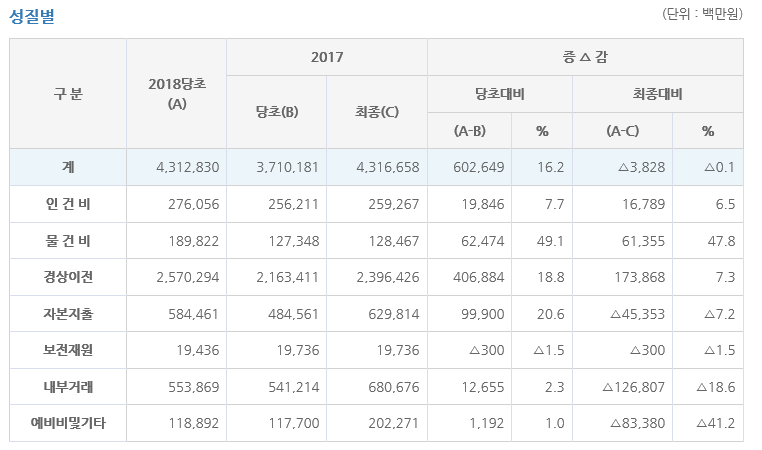Click the 보전재원 row label

(x=68, y=350)
